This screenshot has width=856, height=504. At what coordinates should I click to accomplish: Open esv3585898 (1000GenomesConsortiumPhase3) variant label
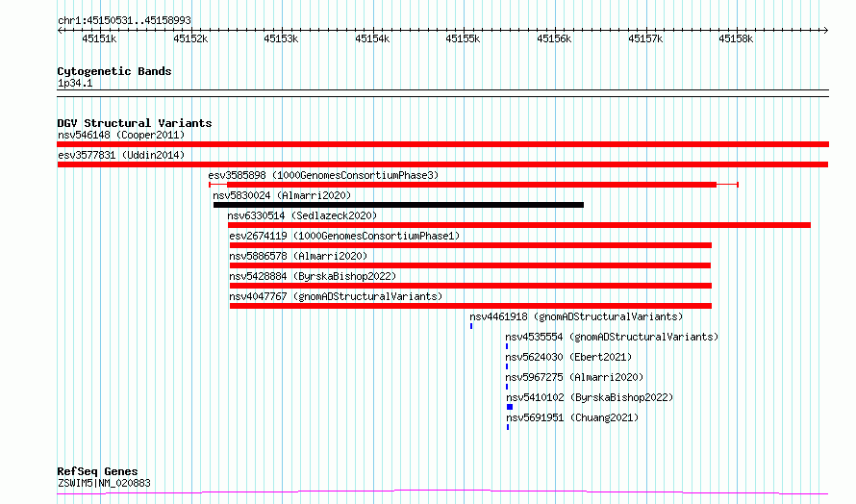[x=323, y=175]
